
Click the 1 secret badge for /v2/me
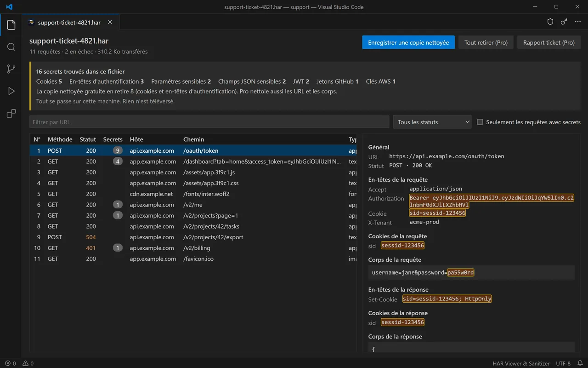[118, 205]
